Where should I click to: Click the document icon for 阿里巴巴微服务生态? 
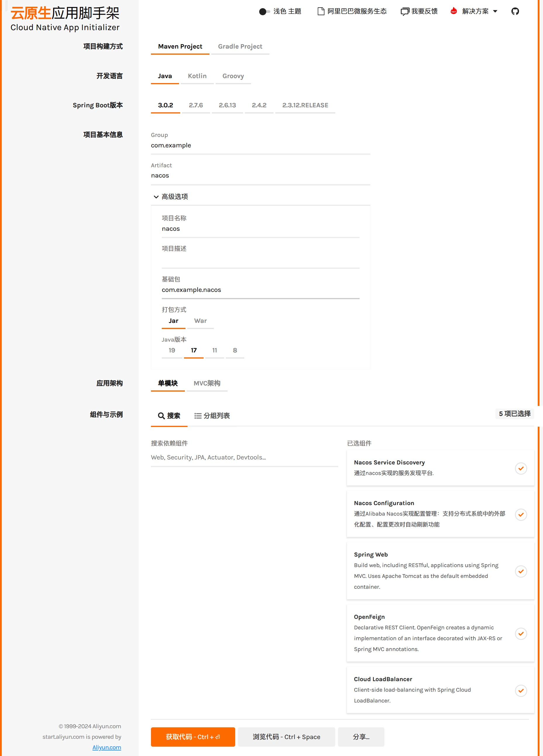[321, 11]
